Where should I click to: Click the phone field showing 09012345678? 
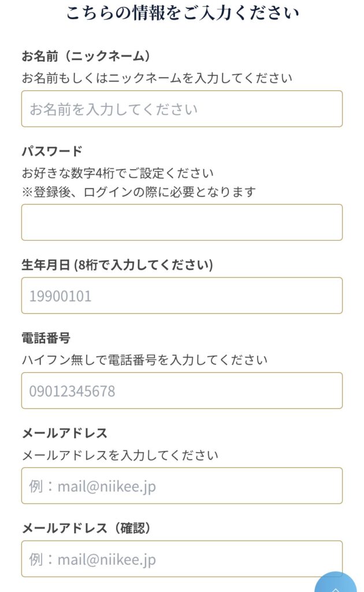[181, 390]
